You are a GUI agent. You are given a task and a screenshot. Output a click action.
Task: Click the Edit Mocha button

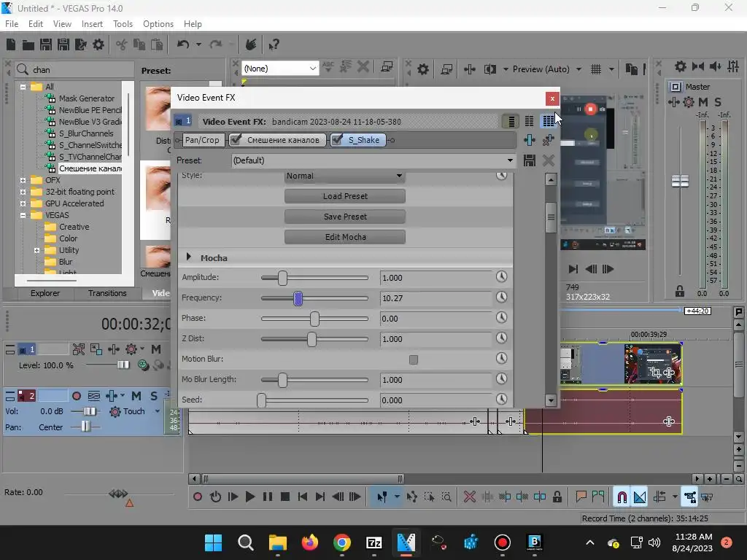click(x=345, y=237)
